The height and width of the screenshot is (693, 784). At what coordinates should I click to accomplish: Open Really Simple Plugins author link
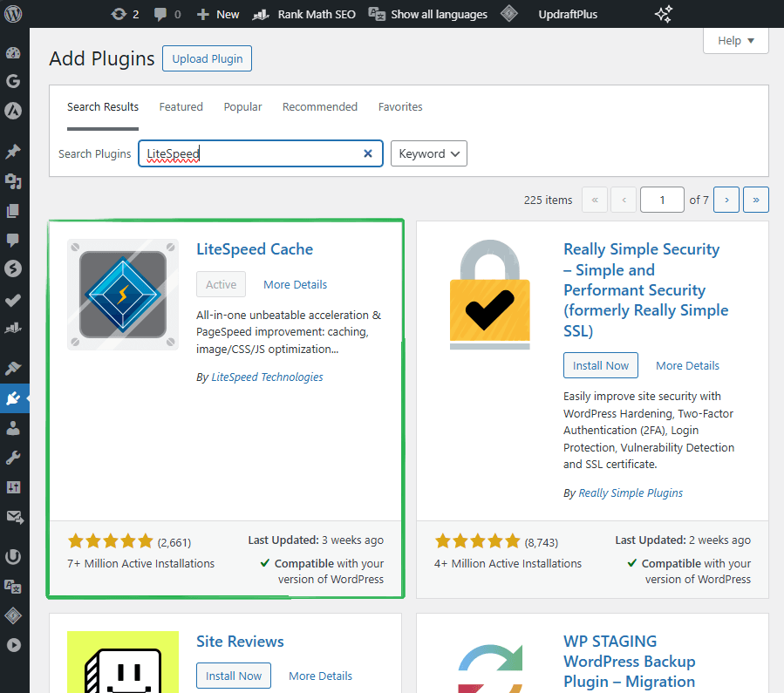[631, 493]
